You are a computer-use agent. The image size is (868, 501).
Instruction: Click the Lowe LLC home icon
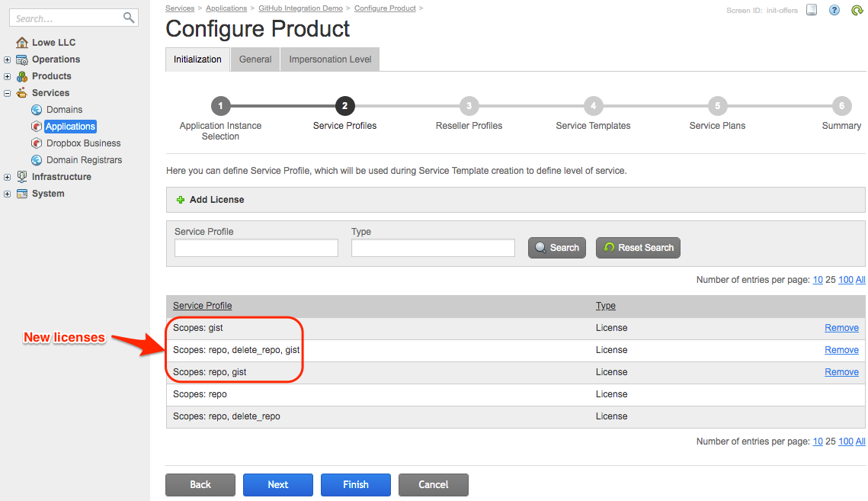pyautogui.click(x=22, y=43)
